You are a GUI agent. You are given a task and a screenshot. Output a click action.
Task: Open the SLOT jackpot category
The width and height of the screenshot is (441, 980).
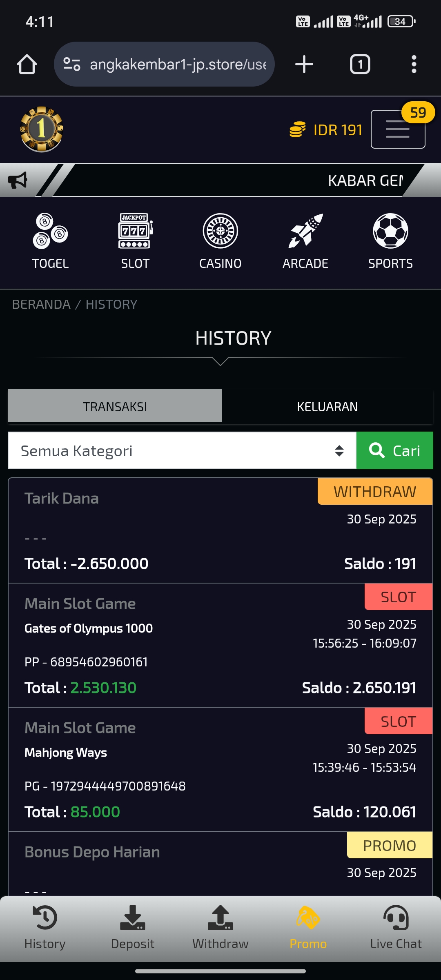(x=135, y=241)
